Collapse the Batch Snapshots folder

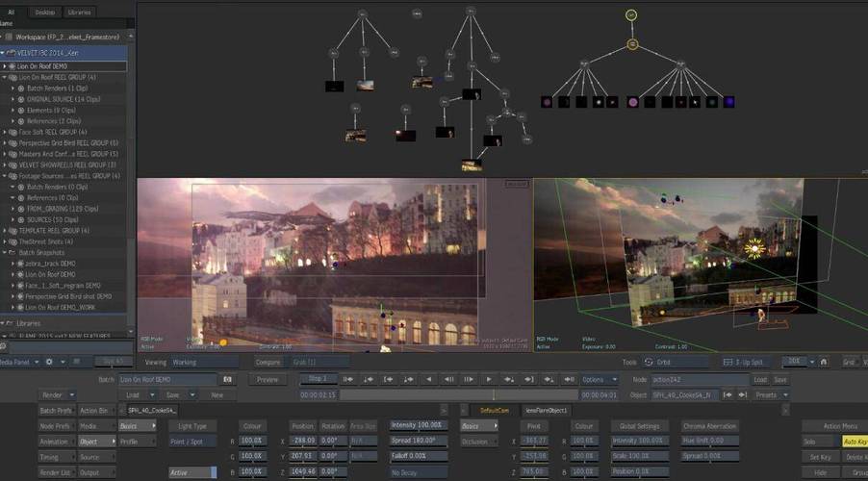[x=5, y=252]
